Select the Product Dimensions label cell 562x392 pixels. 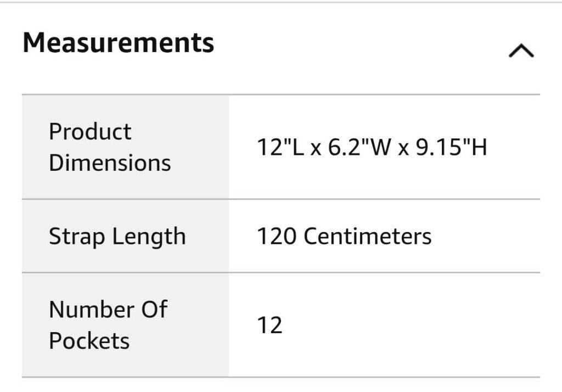point(125,147)
